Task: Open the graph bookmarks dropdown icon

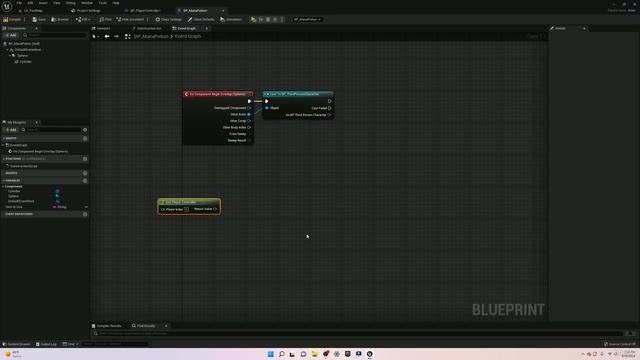Action: click(x=96, y=36)
